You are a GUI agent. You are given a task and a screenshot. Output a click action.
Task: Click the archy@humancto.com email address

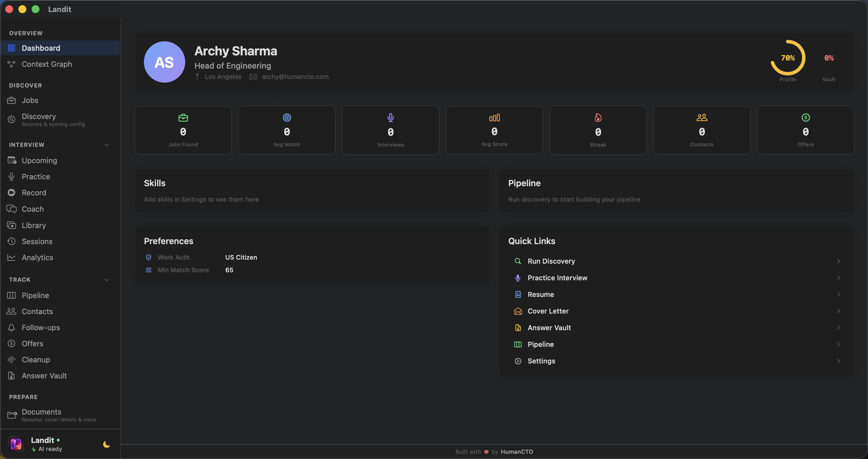pos(295,77)
